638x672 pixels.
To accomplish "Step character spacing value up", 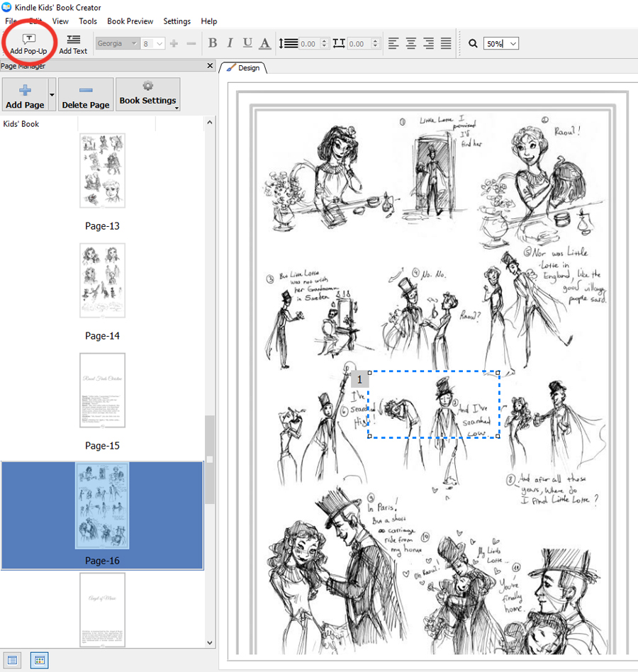I will point(375,40).
